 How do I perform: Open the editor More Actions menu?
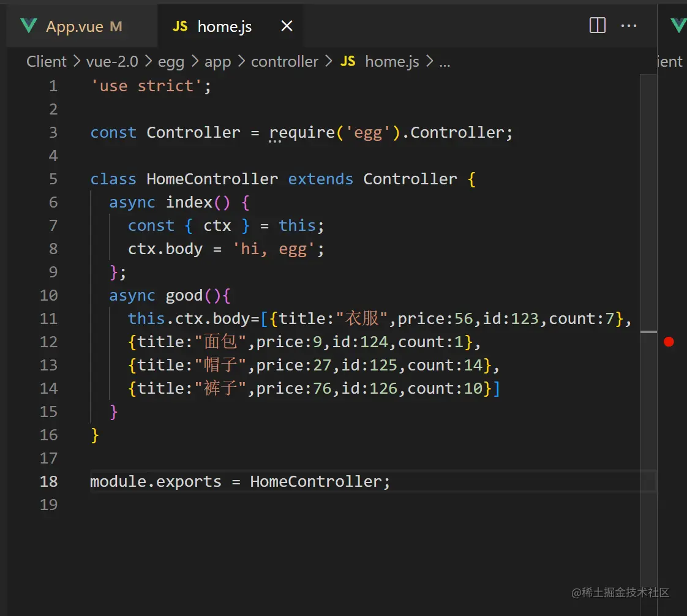point(629,26)
